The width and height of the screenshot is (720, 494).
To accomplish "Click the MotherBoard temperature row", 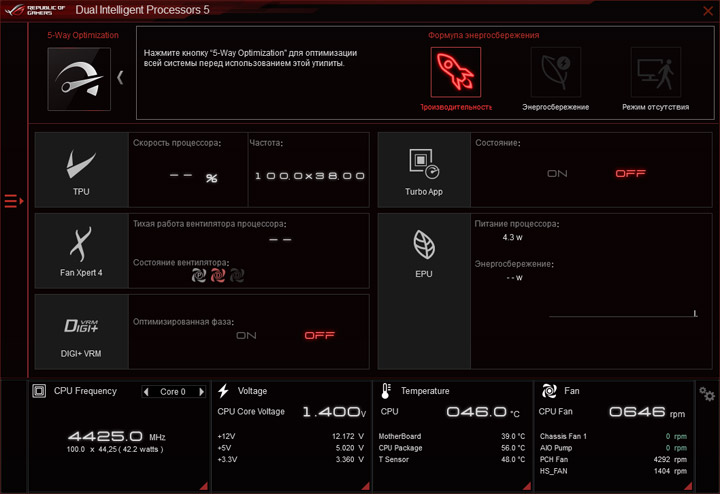I will tap(452, 436).
